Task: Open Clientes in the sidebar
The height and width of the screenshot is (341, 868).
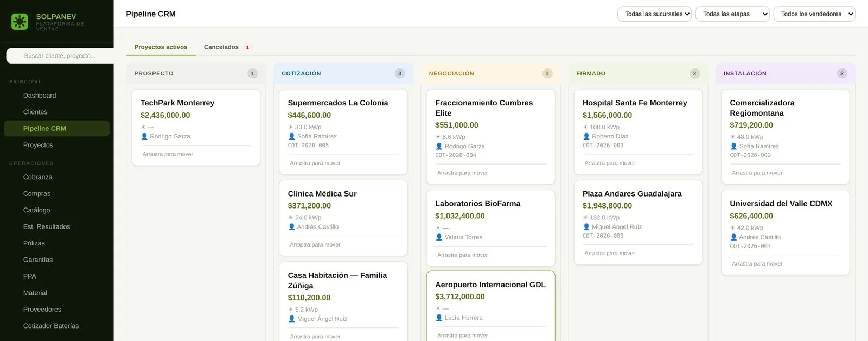Action: tap(56, 112)
